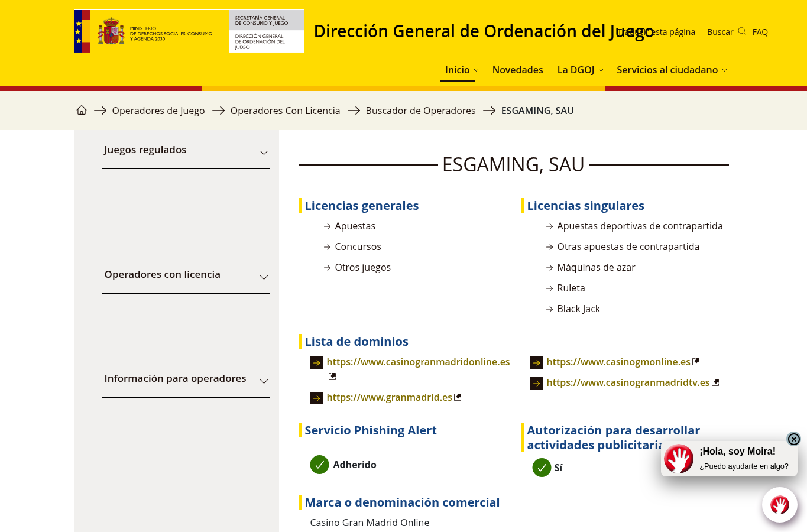Click external link icon after casinogmonline.es

[696, 362]
